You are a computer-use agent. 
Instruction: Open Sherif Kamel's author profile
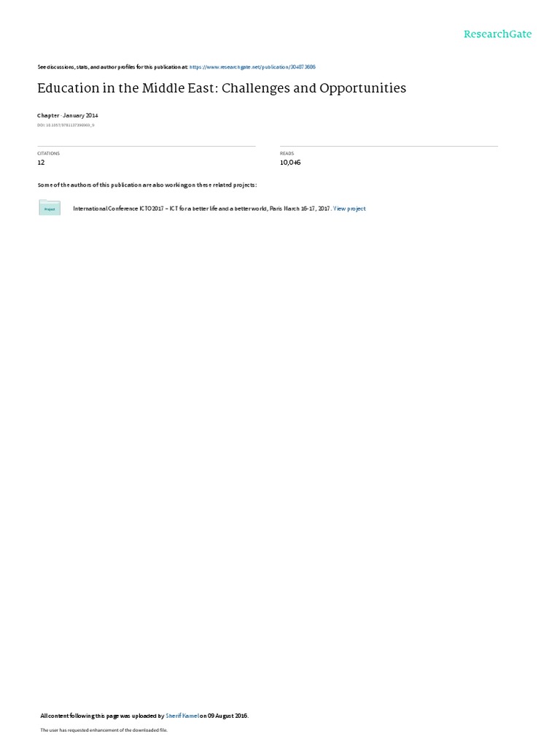182,716
